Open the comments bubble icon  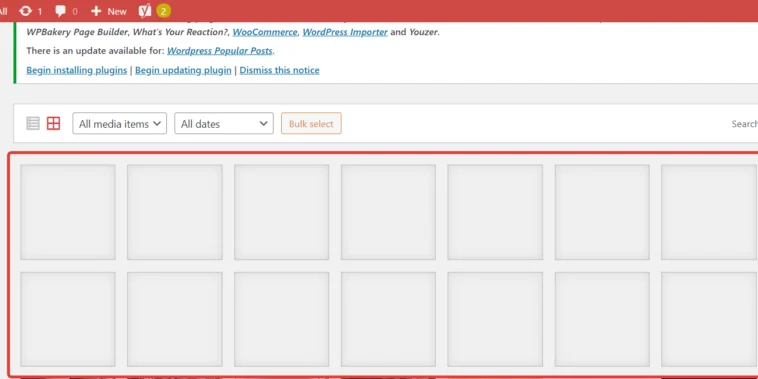pos(60,11)
